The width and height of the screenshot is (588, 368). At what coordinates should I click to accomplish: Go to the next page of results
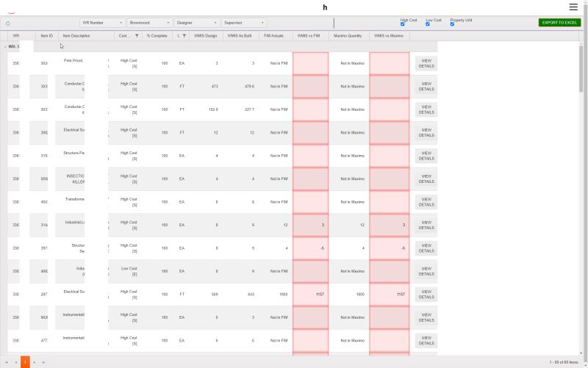(x=34, y=362)
